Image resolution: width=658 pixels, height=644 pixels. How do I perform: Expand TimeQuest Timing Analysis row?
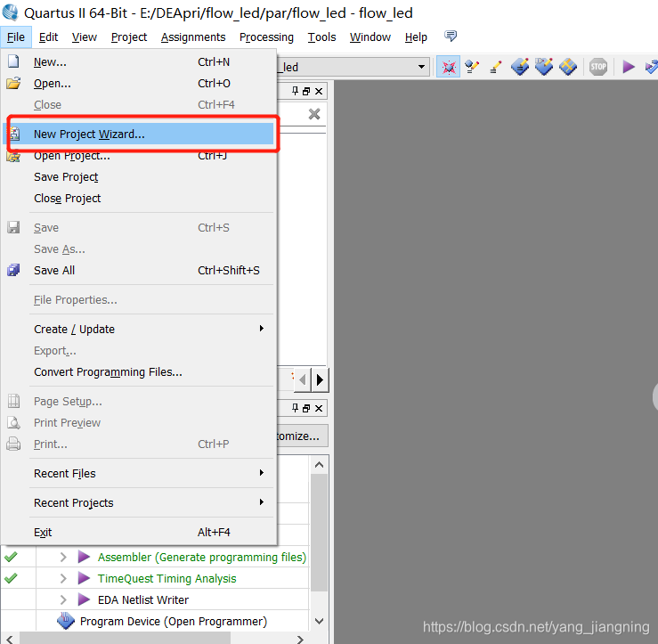tap(63, 578)
